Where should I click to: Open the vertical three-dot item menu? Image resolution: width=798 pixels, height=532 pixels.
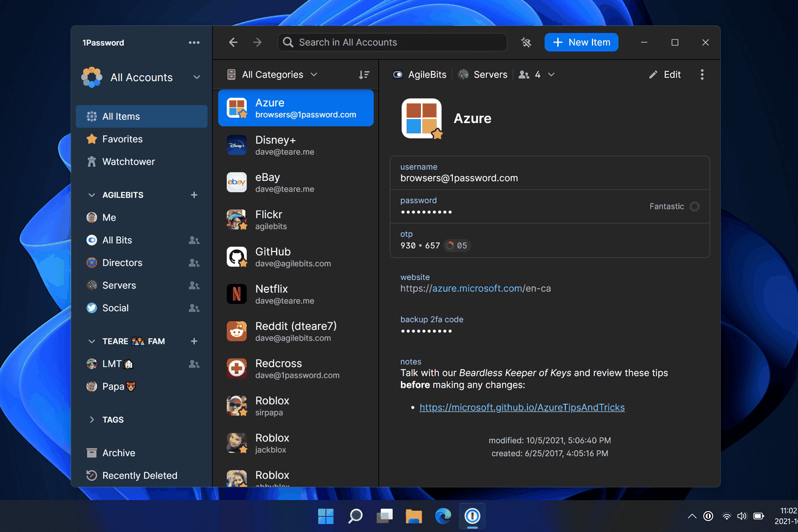[702, 74]
